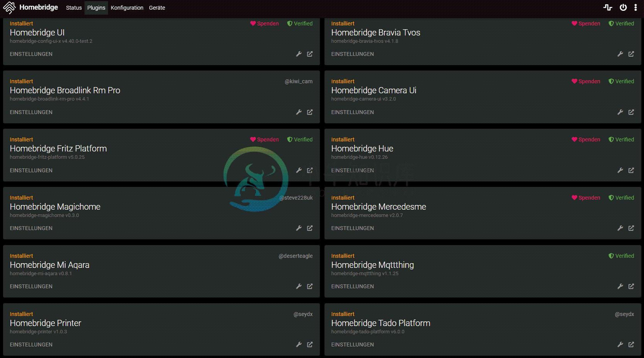Click wrench icon on Homebridge Mqttthing
Image resolution: width=644 pixels, height=358 pixels.
click(620, 286)
